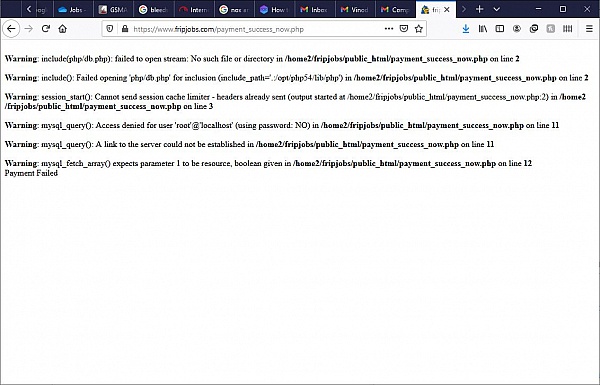Click the extension icon beside the account button
This screenshot has width=600, height=385.
click(534, 29)
